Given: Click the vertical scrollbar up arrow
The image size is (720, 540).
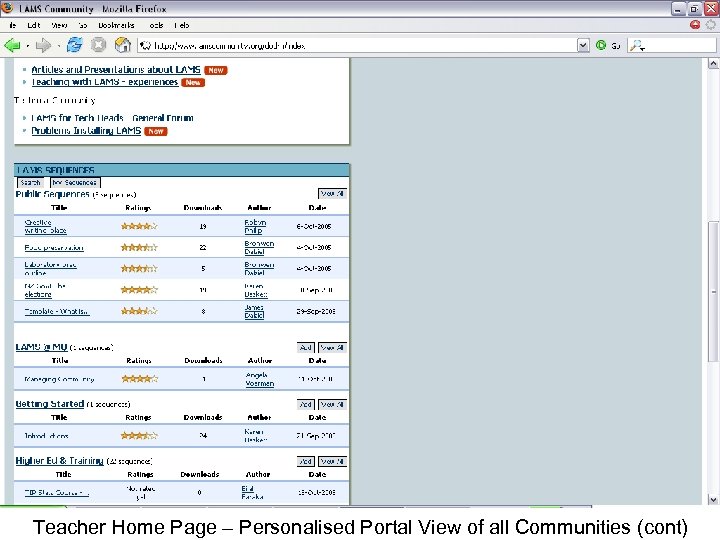Looking at the screenshot, I should click(x=713, y=63).
